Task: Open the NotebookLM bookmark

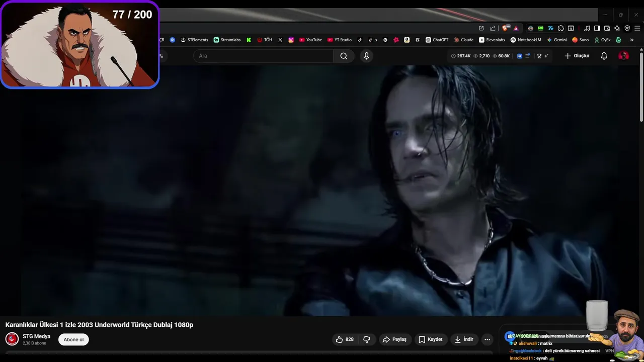Action: click(x=526, y=40)
